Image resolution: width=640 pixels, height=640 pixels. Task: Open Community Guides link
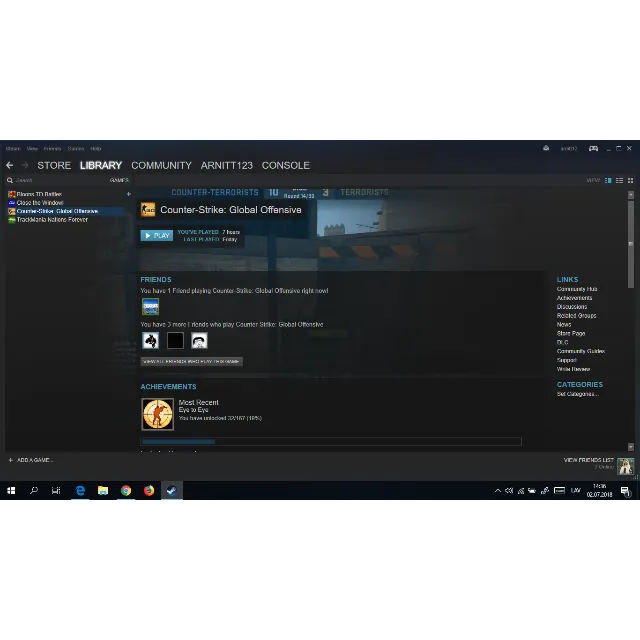(x=581, y=351)
